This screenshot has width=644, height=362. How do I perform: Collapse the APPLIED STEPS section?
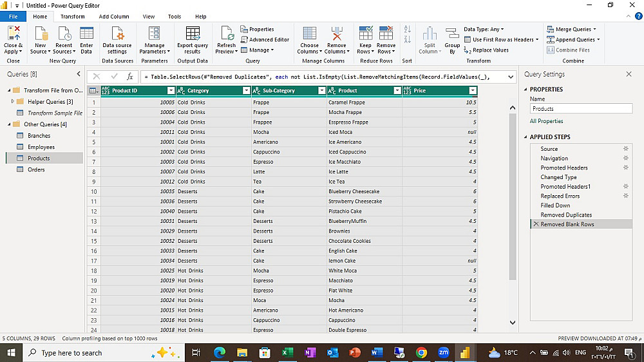pyautogui.click(x=526, y=137)
